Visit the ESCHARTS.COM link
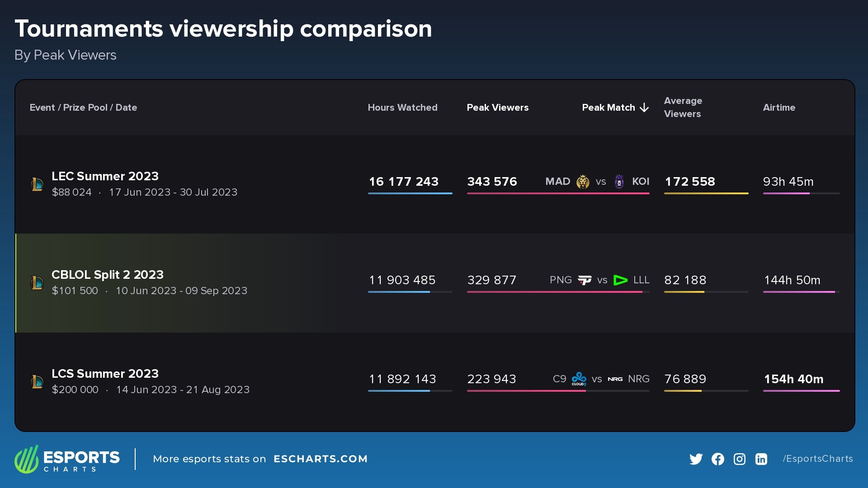This screenshot has width=868, height=488. (321, 459)
